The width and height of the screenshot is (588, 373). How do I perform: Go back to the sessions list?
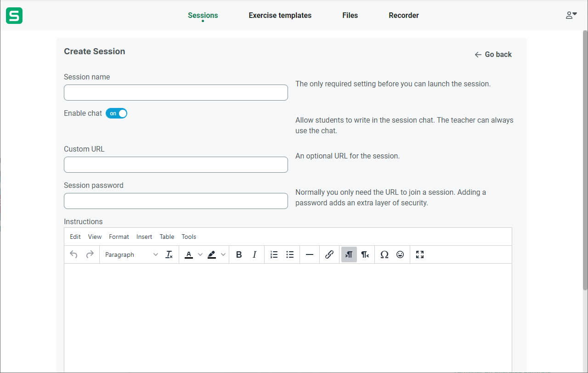pyautogui.click(x=493, y=54)
